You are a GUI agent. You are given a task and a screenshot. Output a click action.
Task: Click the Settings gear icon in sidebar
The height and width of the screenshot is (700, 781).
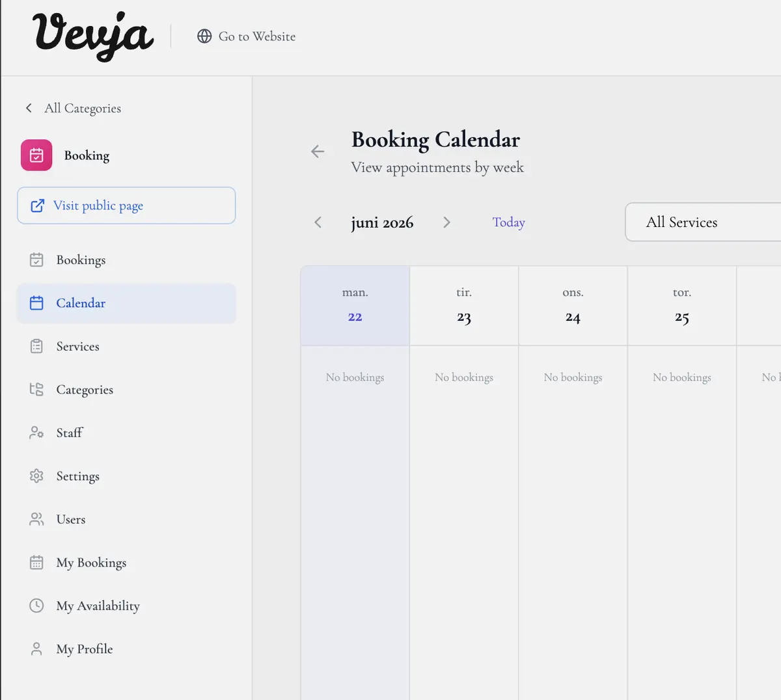(36, 476)
